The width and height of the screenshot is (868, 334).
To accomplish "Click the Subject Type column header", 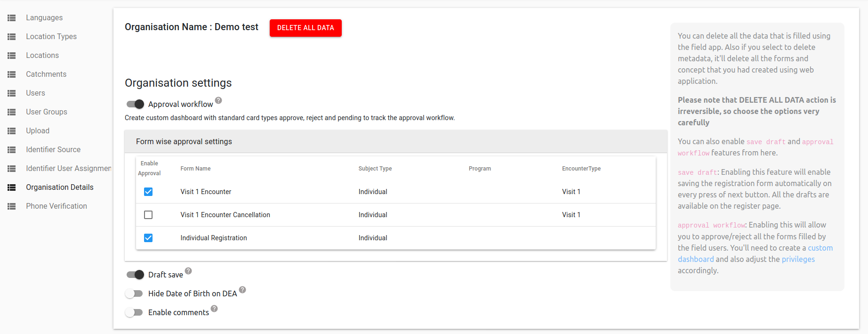I will (x=375, y=169).
